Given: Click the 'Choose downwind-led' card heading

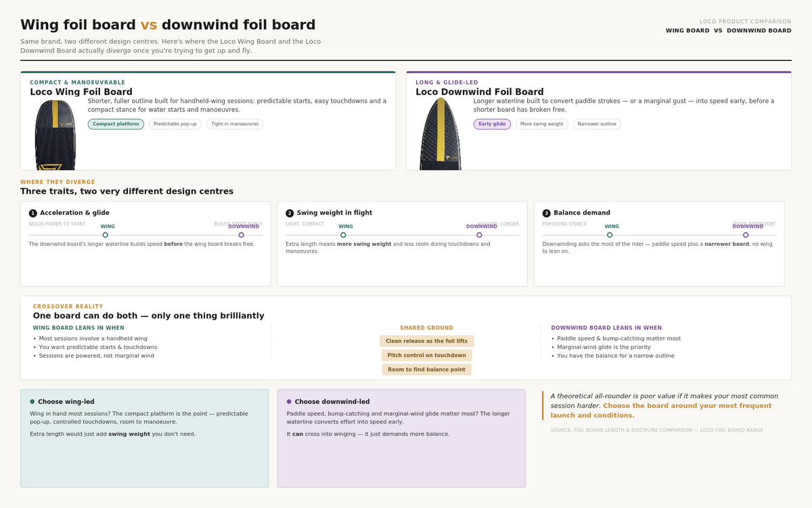Looking at the screenshot, I should click(332, 402).
